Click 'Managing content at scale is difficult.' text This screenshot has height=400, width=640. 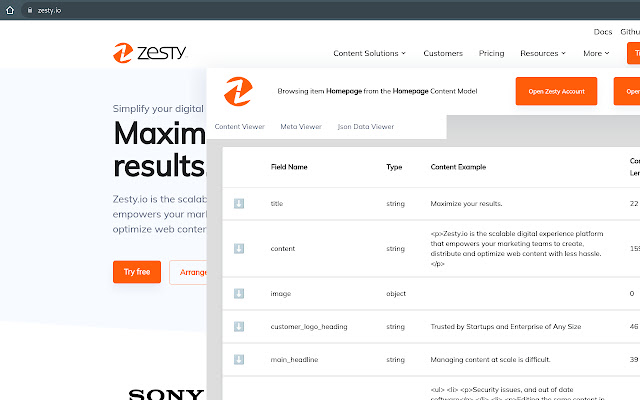pos(490,360)
